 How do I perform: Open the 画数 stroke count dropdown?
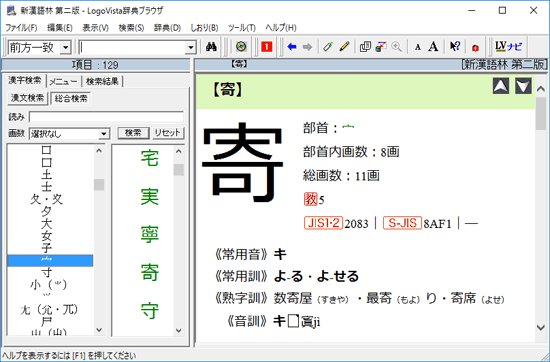[103, 134]
